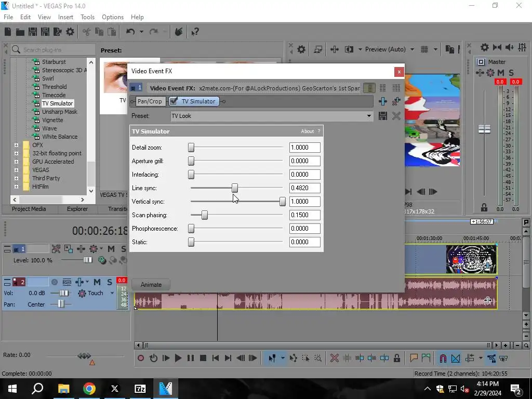
Task: Toggle Enable Snapping magnet icon
Action: pos(443,358)
